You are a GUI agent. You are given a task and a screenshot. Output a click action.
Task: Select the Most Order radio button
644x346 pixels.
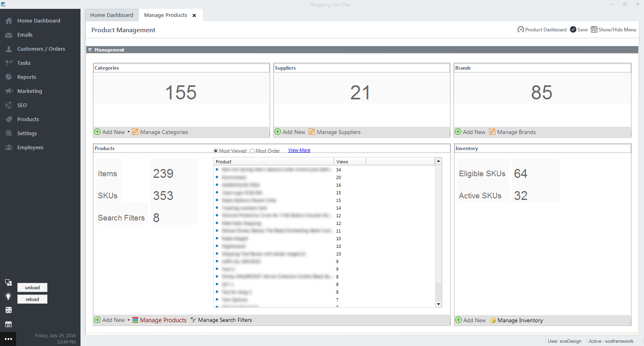pos(252,151)
